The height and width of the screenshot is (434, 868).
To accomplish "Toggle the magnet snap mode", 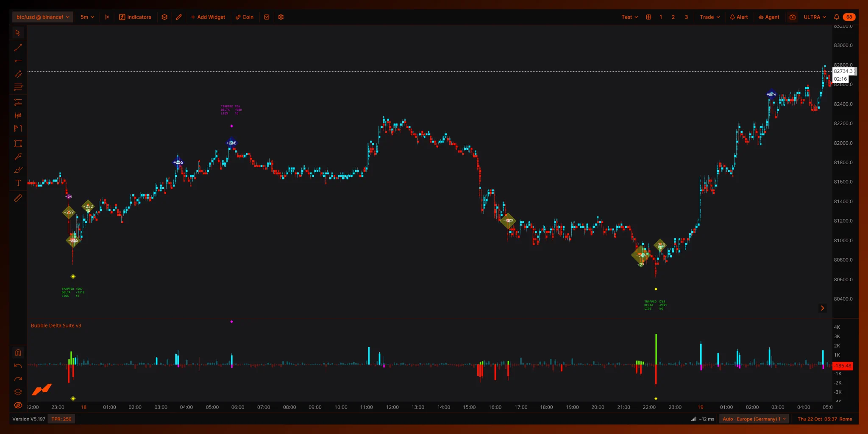I will [x=18, y=353].
